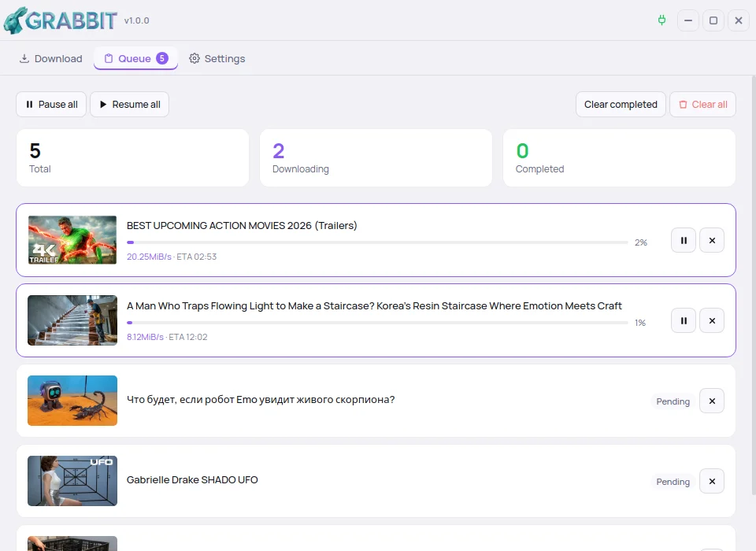Click Pending status of Emo scorpion video
The height and width of the screenshot is (551, 756).
click(673, 401)
